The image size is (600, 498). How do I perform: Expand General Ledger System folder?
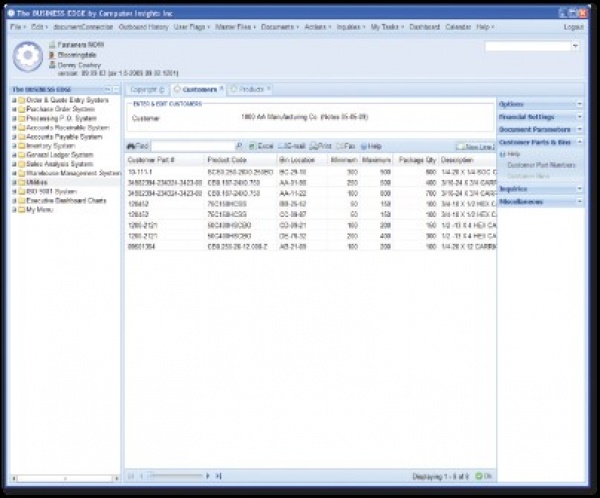click(x=14, y=155)
